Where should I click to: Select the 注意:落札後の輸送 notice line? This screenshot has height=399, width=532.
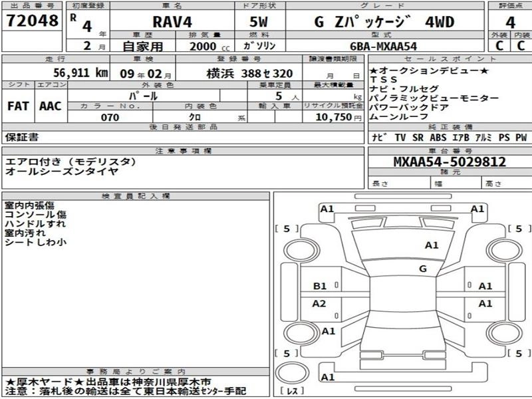point(126,391)
